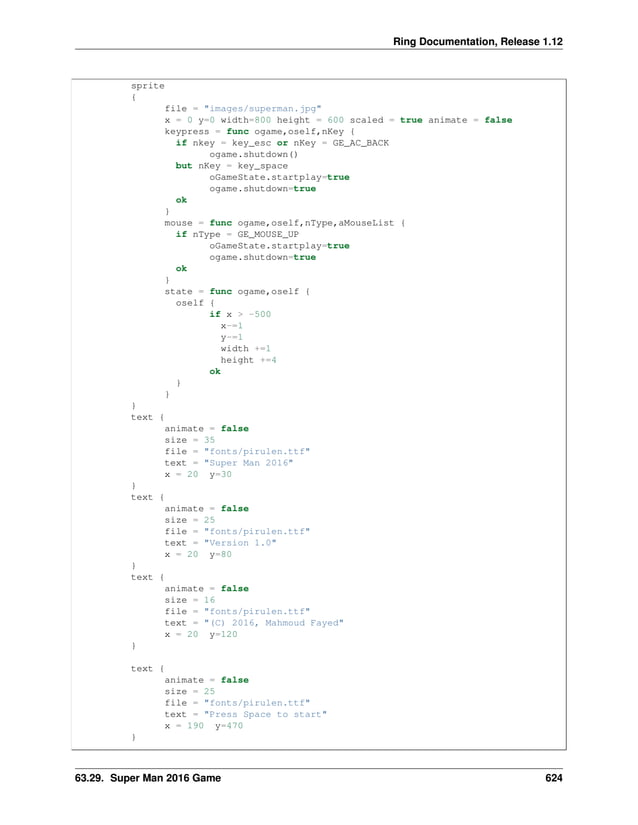Click the line starting 'mouse = func'

285,223
